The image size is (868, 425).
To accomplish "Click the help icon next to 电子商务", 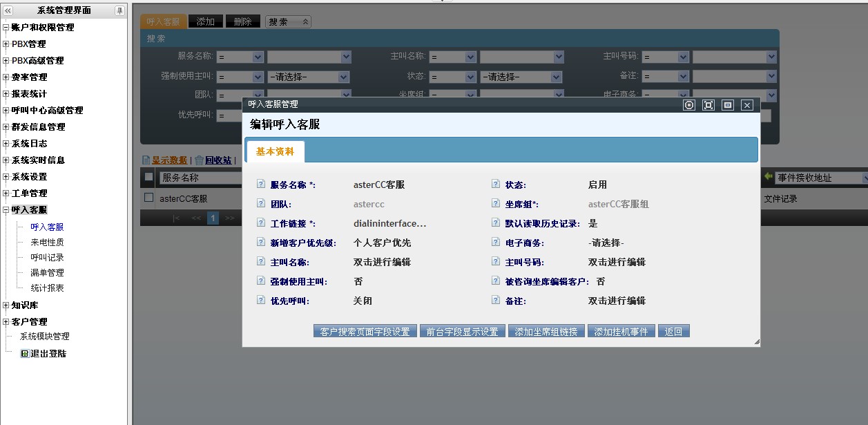I will (496, 243).
